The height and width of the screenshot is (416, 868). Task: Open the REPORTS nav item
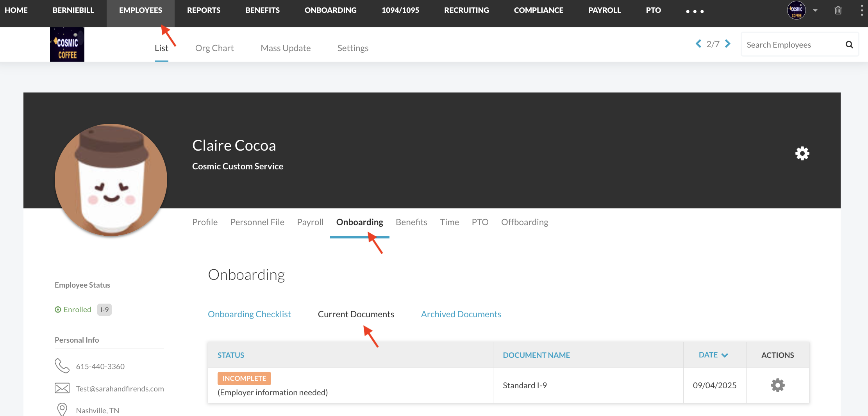point(204,10)
